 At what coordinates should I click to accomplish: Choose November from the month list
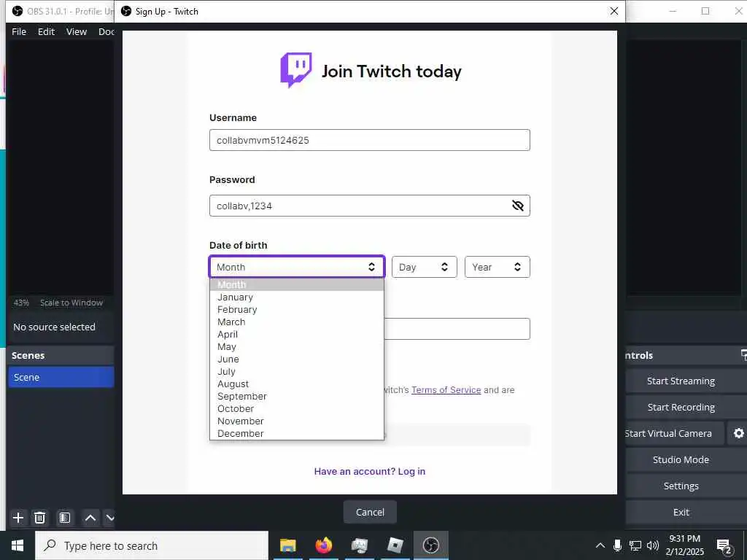click(297, 421)
